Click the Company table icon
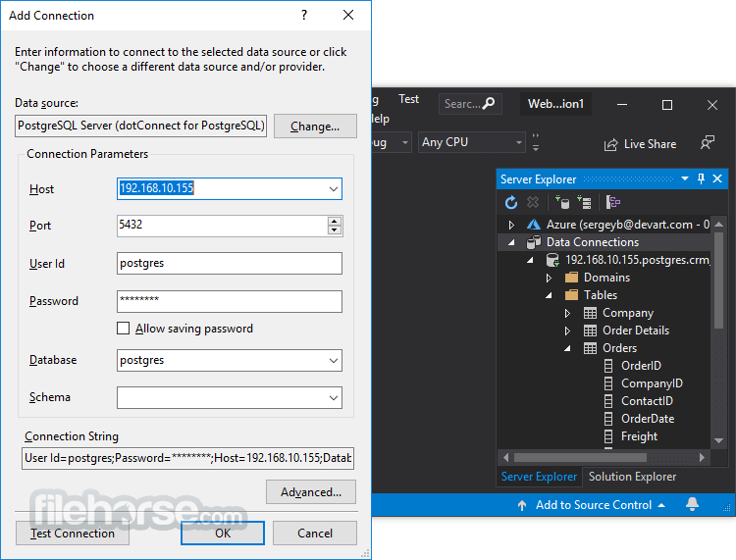Viewport: 736px width, 560px height. click(590, 313)
